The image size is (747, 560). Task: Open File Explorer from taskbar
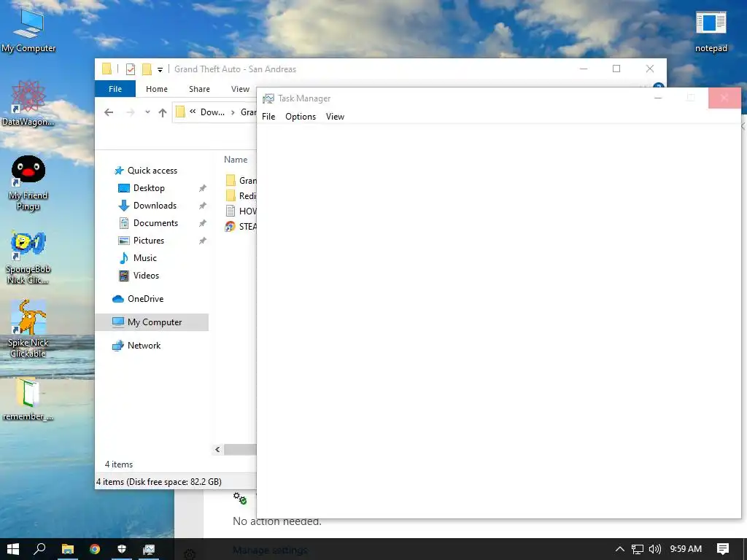pos(68,549)
